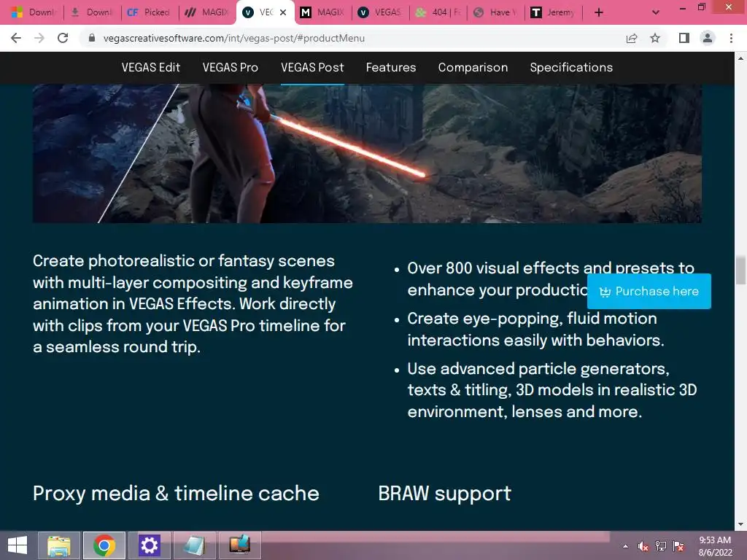Viewport: 747px width, 560px height.
Task: Click the browser forward arrow
Action: point(39,38)
